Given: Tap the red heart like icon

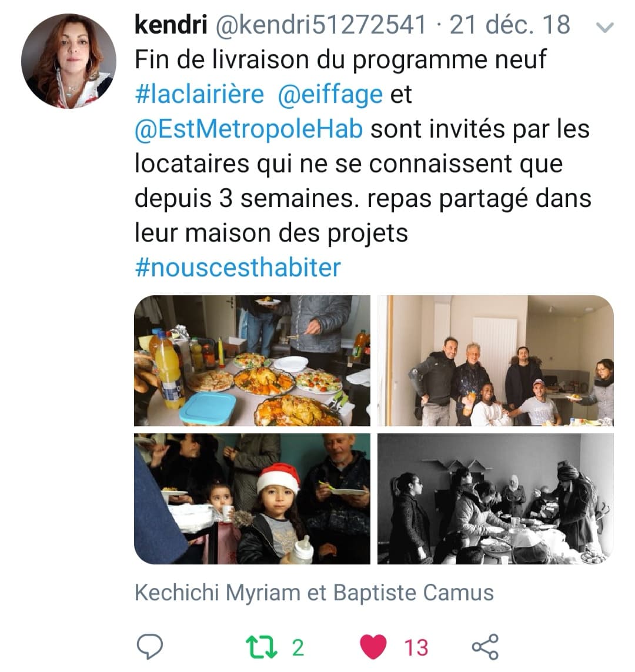Looking at the screenshot, I should 373,647.
